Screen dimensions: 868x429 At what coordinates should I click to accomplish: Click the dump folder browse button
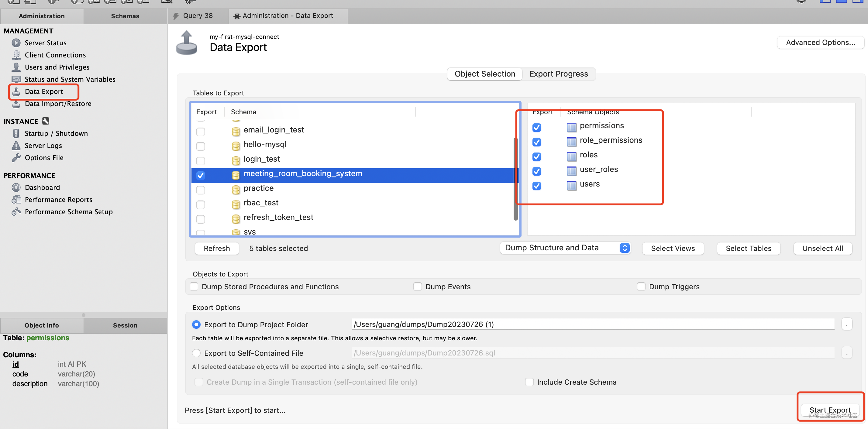pyautogui.click(x=846, y=324)
